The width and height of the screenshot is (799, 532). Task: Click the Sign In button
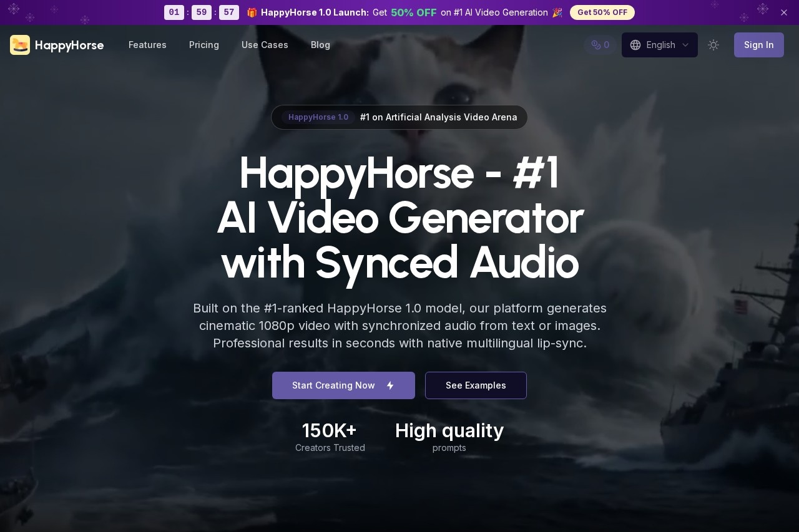point(759,45)
